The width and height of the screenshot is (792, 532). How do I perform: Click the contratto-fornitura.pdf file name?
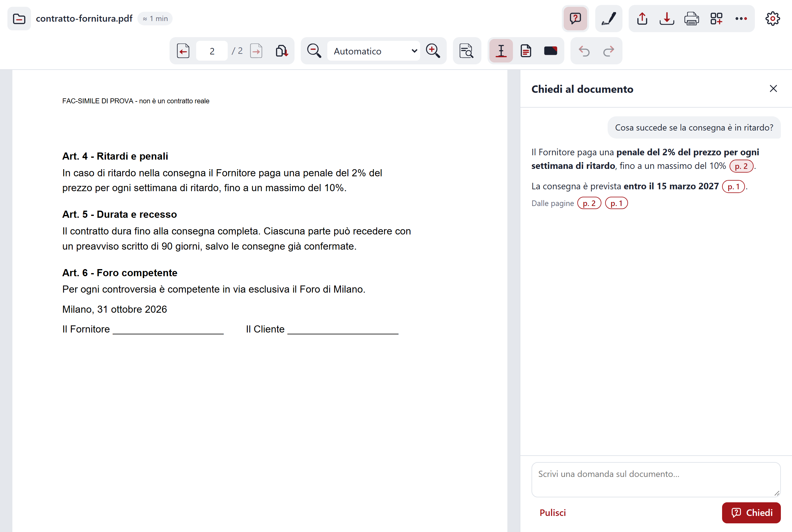tap(84, 19)
